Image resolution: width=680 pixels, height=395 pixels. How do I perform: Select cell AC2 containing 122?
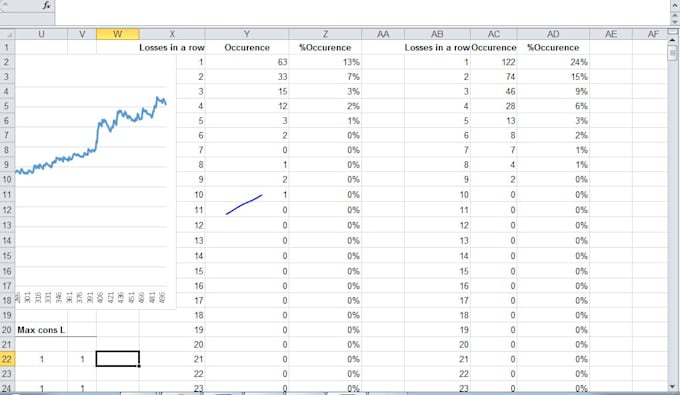[x=494, y=62]
